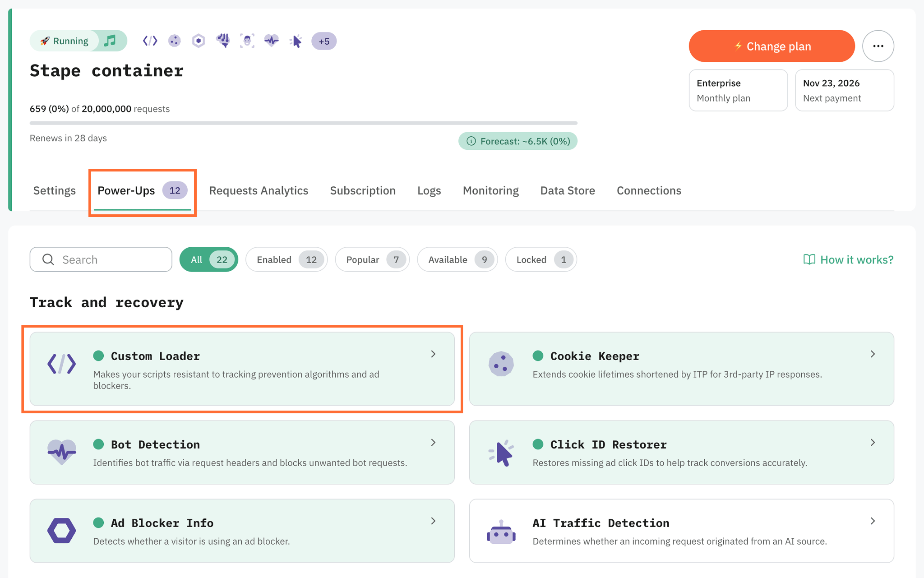Image resolution: width=924 pixels, height=578 pixels.
Task: Click the Cookie Keeper icon in header
Action: pyautogui.click(x=174, y=41)
